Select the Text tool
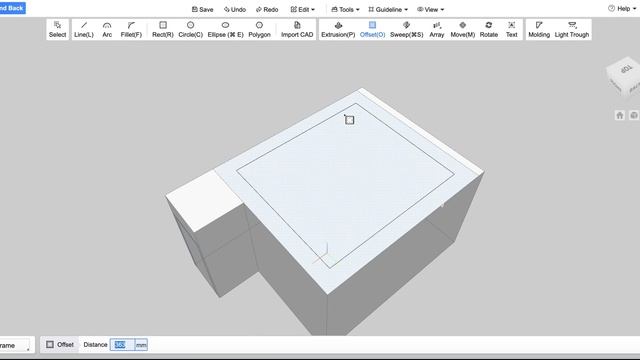Screen dimensions: 640x360 511,29
